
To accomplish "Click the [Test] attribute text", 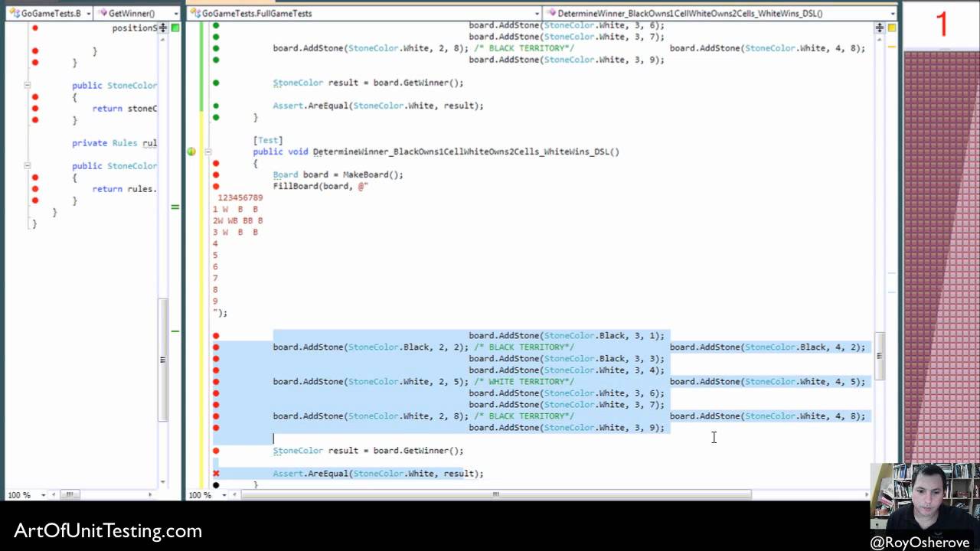I will (x=268, y=140).
